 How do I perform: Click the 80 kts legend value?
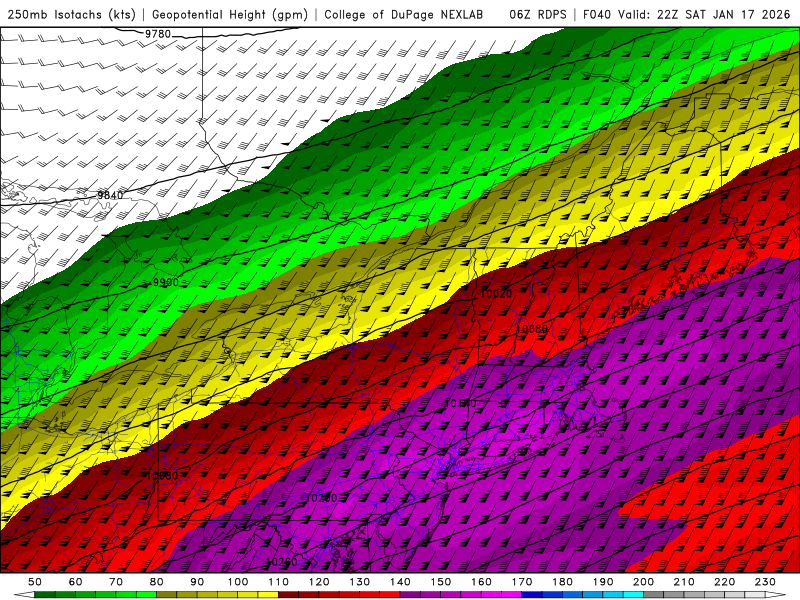click(157, 582)
